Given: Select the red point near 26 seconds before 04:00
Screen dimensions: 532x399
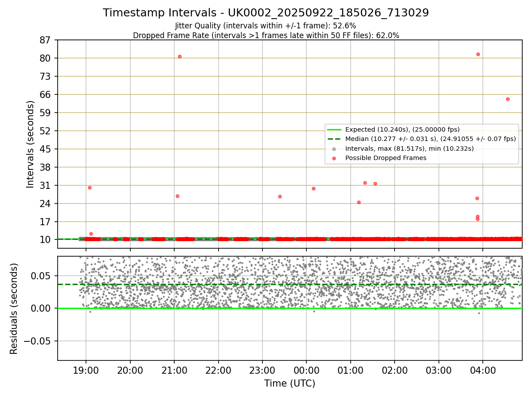Looking at the screenshot, I should (x=477, y=198).
